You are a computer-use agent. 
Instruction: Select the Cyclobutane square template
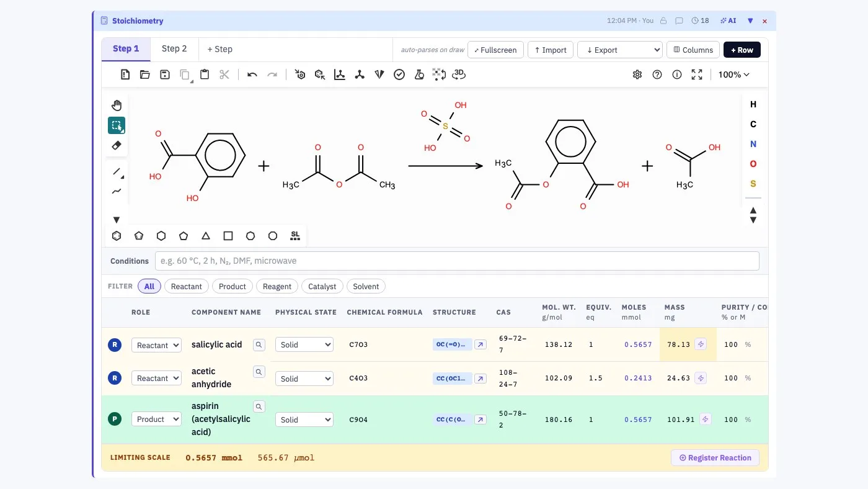(228, 236)
